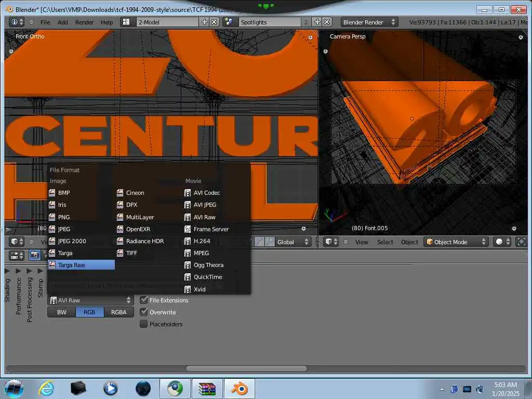The width and height of the screenshot is (532, 399).
Task: Open Object menu in camera viewport header
Action: point(409,242)
